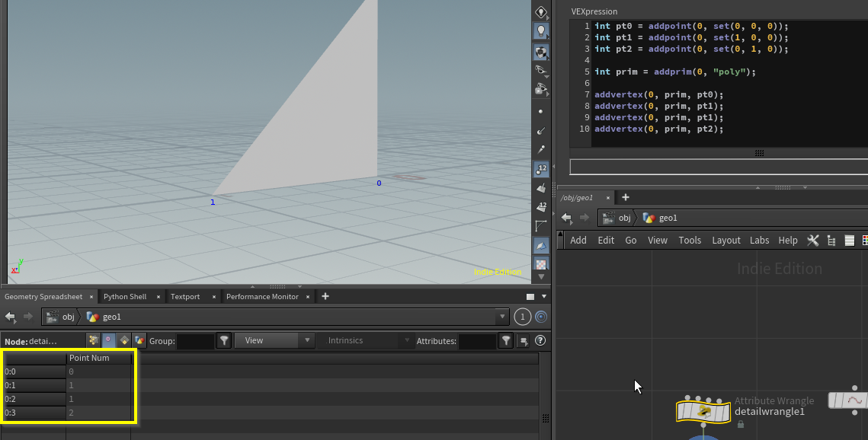Switch network editor to list view icon
The image size is (868, 440).
(x=849, y=240)
